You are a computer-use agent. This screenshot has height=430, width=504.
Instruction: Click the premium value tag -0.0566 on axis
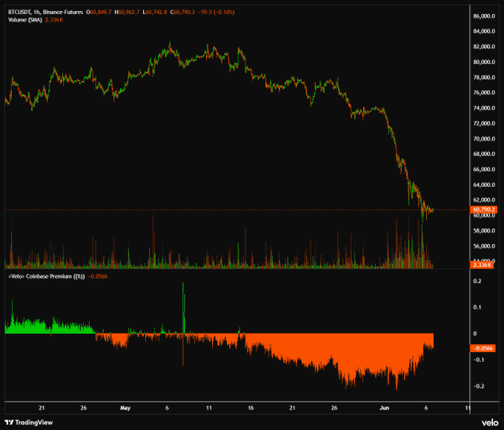483,348
